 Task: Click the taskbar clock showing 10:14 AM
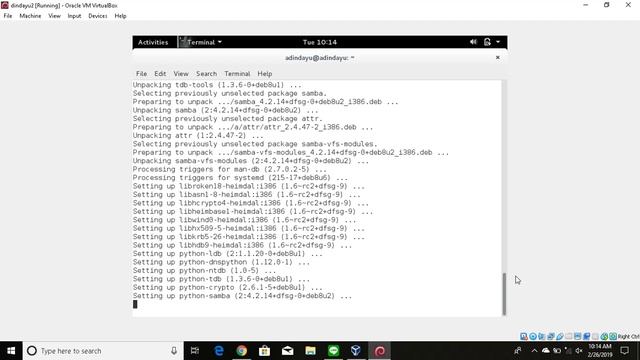[600, 351]
